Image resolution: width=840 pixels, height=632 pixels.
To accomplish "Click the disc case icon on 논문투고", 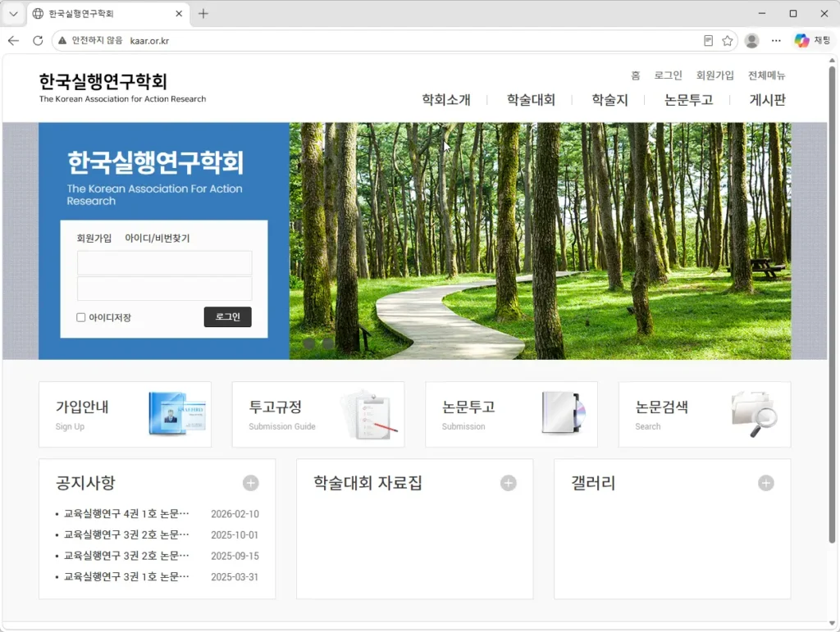I will (x=564, y=412).
